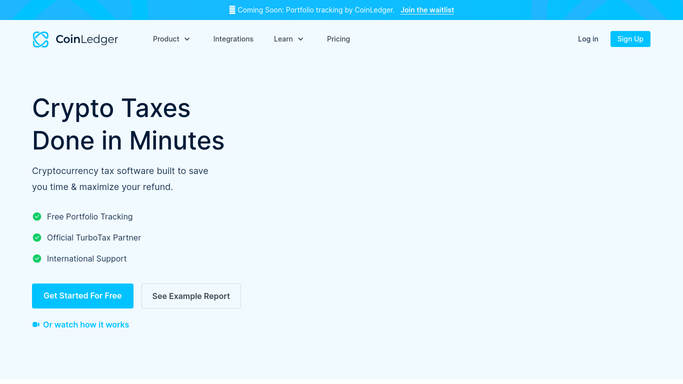Select the Crypto Taxes Done in Minutes heading
Viewport: 683px width, 384px height.
click(x=128, y=125)
